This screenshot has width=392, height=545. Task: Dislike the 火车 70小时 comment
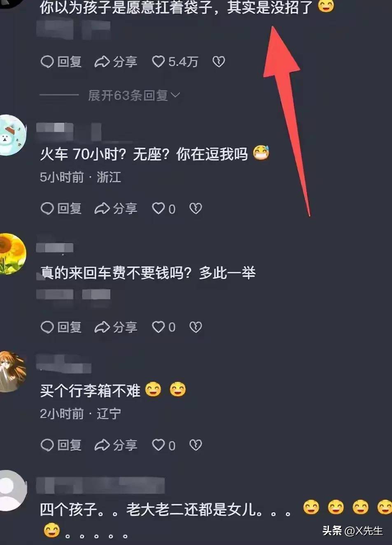[x=195, y=209]
